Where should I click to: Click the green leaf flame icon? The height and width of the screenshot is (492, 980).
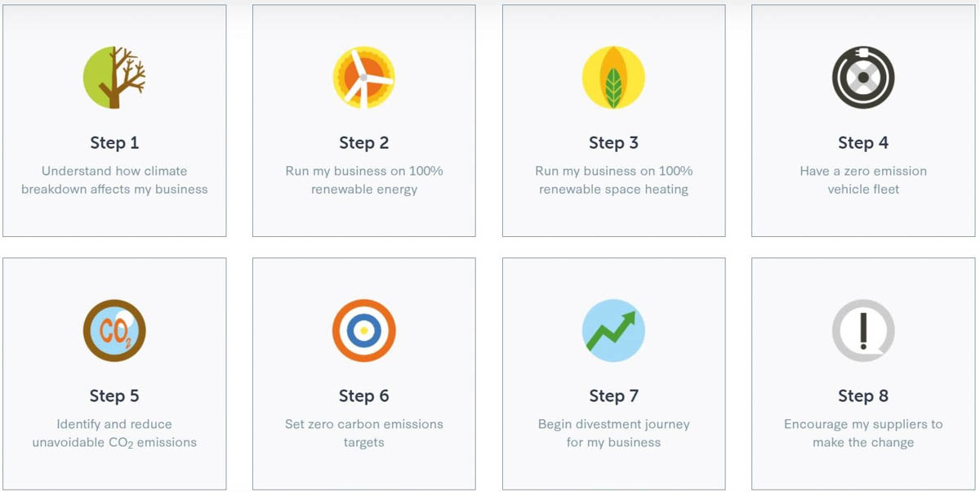point(613,78)
